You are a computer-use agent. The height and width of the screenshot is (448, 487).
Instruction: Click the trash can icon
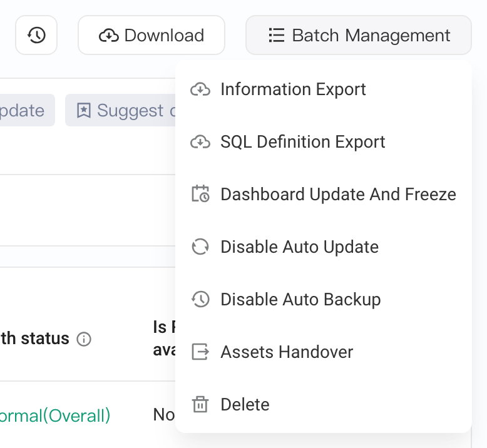(x=200, y=404)
